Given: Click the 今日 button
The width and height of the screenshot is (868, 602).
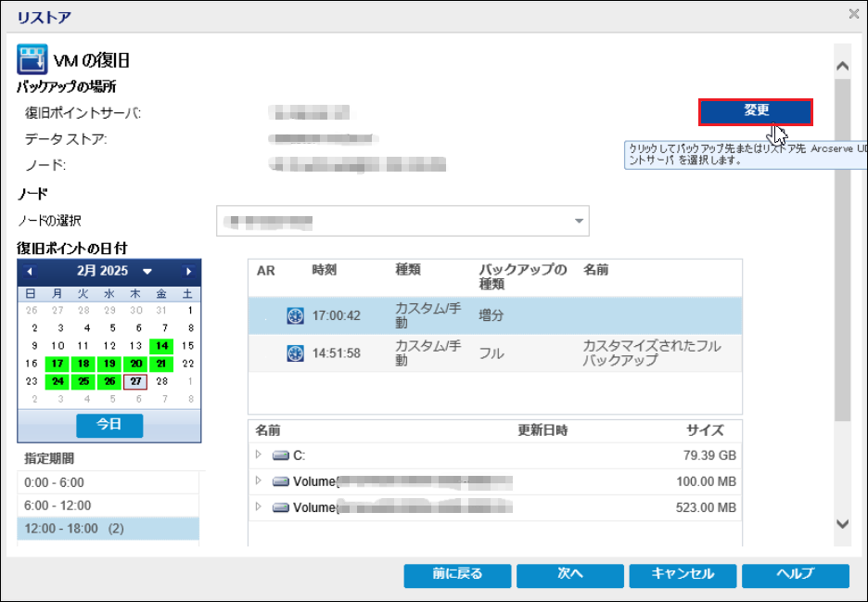Looking at the screenshot, I should click(109, 426).
